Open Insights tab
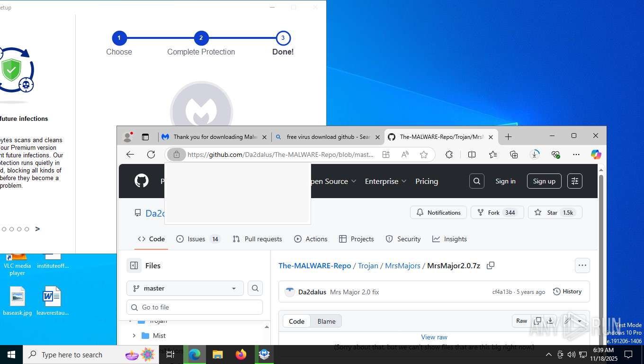This screenshot has height=364, width=644. pos(449,239)
